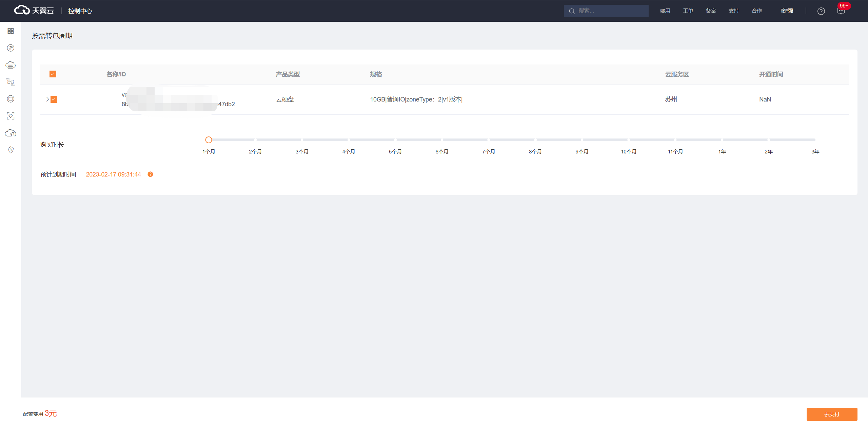
Task: Toggle the select-all checkbox in table header
Action: coord(53,74)
